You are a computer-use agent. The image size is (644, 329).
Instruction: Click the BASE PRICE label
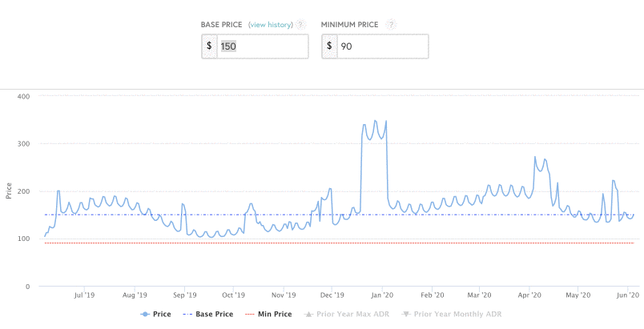pos(221,25)
